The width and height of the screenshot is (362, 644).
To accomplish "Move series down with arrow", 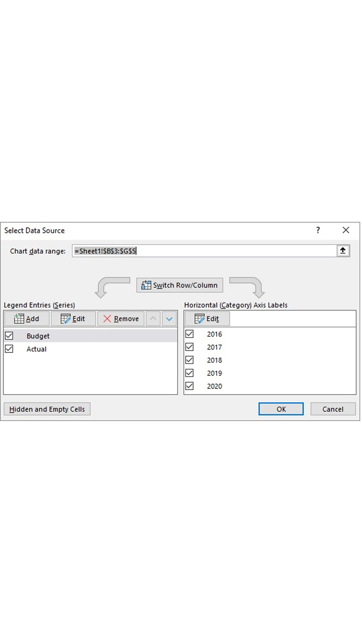I will pos(169,319).
